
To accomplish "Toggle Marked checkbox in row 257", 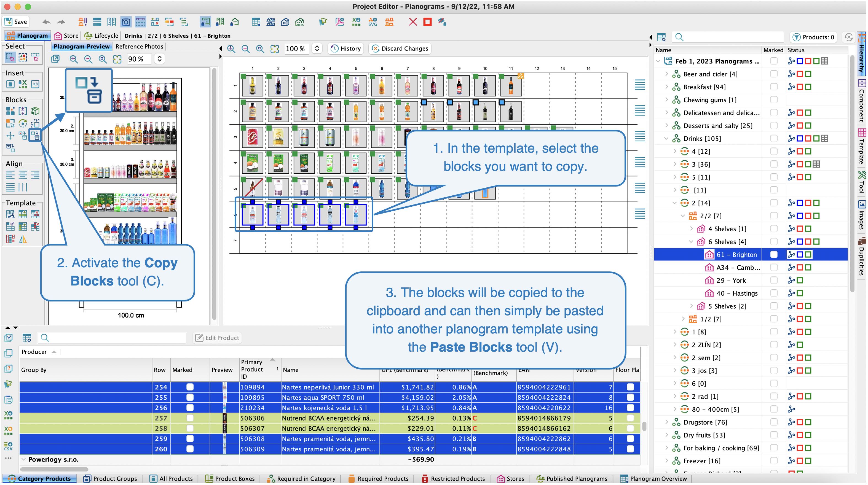I will click(x=190, y=418).
